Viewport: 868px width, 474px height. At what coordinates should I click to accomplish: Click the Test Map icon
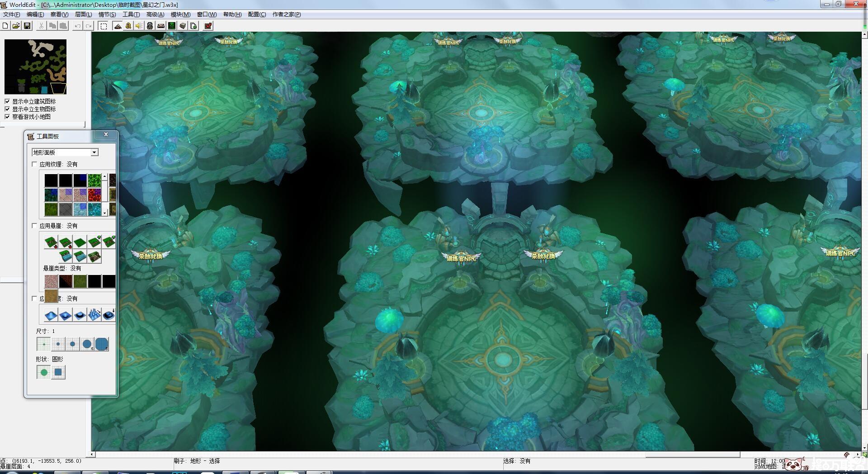[208, 26]
